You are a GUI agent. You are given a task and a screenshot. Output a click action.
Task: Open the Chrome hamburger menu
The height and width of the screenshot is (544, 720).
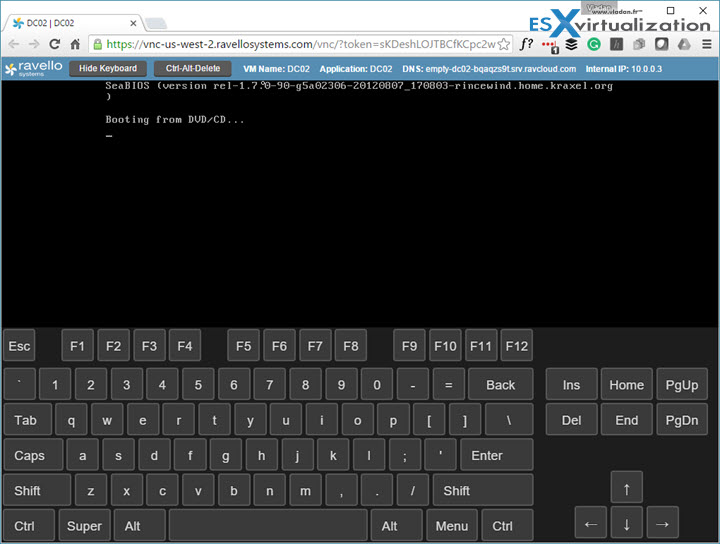click(705, 44)
